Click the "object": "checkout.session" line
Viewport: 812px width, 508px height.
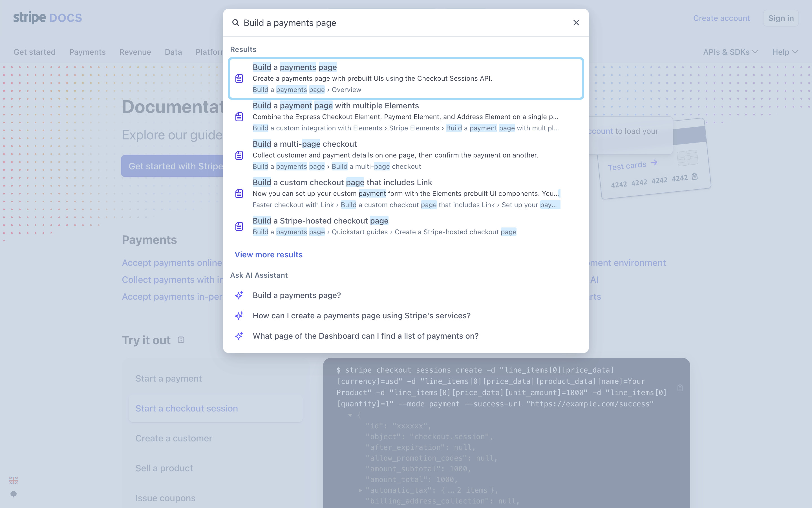429,436
